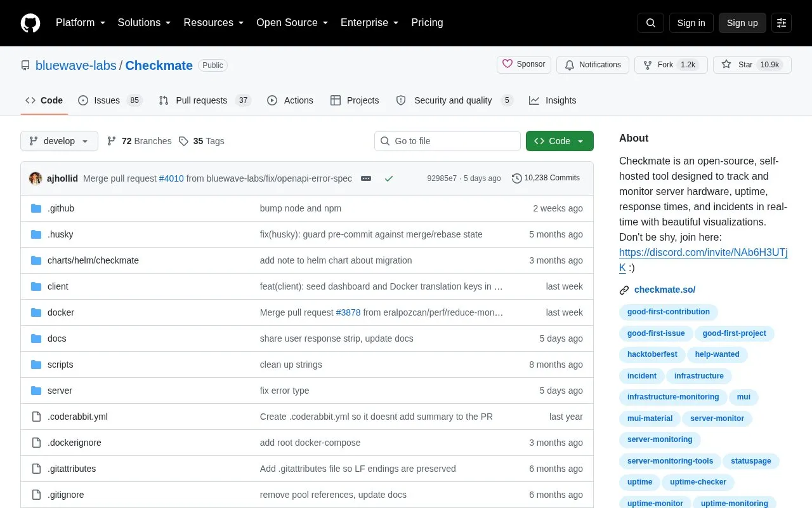The image size is (812, 508).
Task: Open the bluewave-labs owner link
Action: click(76, 65)
